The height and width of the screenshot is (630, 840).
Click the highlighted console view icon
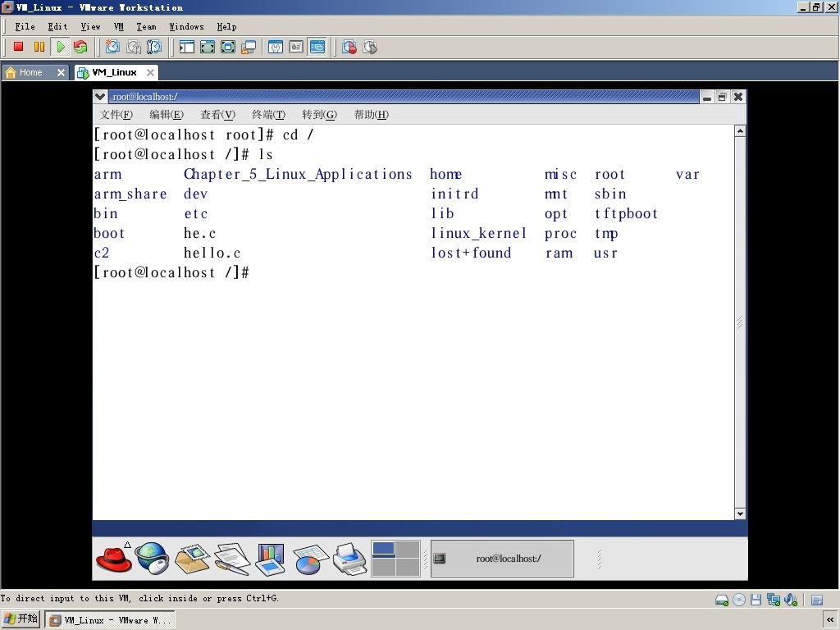pos(317,47)
